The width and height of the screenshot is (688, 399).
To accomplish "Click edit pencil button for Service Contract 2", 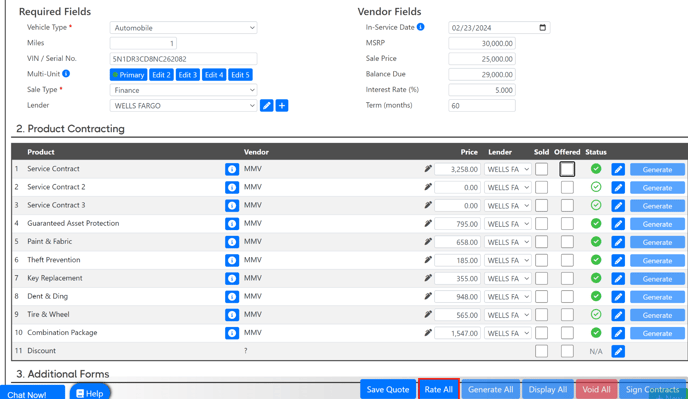I will [x=618, y=187].
